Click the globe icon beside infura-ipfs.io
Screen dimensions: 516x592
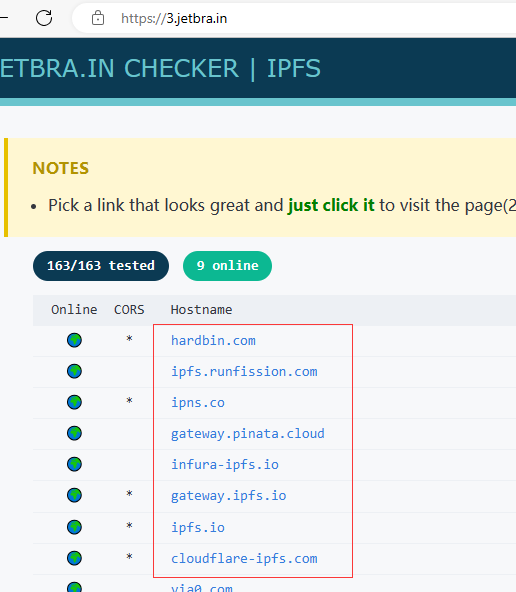click(x=74, y=464)
